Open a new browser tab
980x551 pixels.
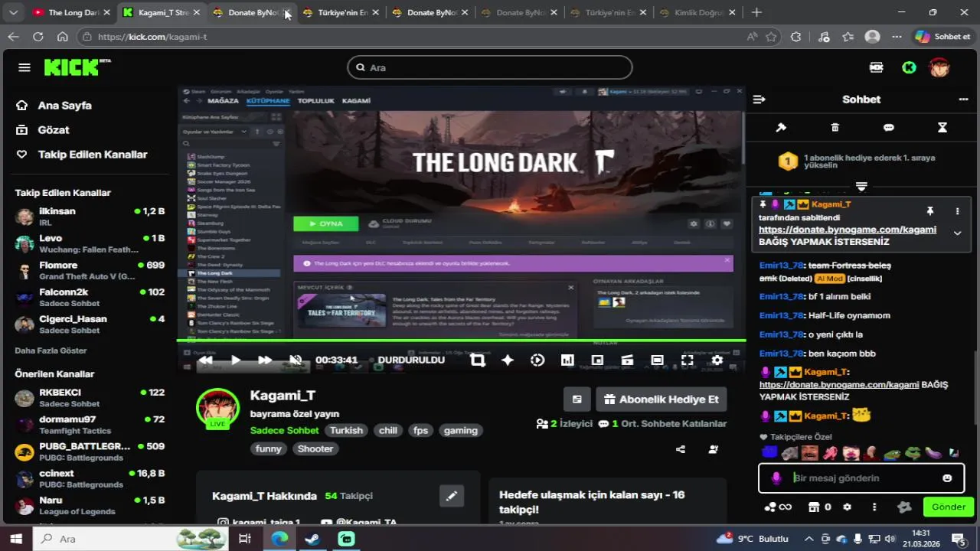(x=756, y=12)
